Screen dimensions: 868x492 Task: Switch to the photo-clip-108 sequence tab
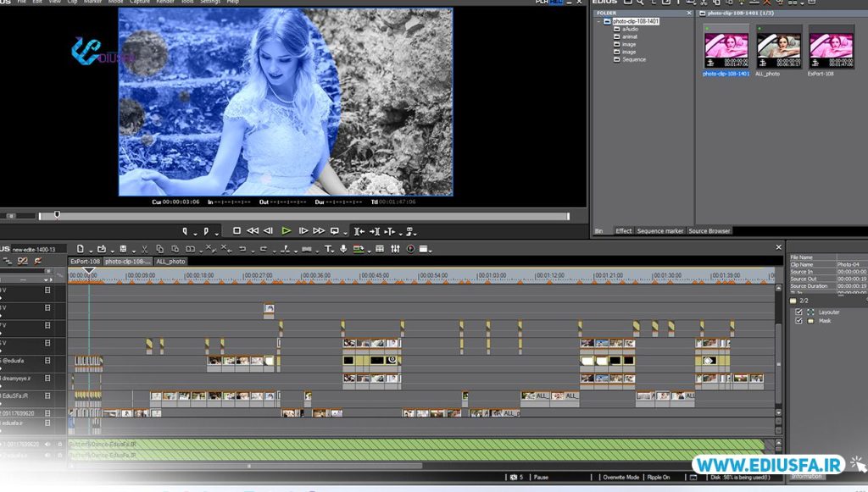pyautogui.click(x=127, y=262)
